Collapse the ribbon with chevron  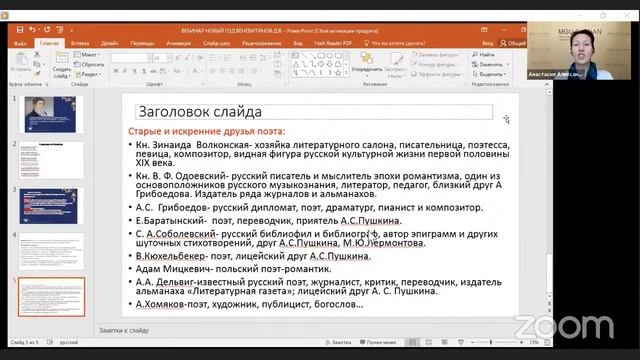point(547,84)
